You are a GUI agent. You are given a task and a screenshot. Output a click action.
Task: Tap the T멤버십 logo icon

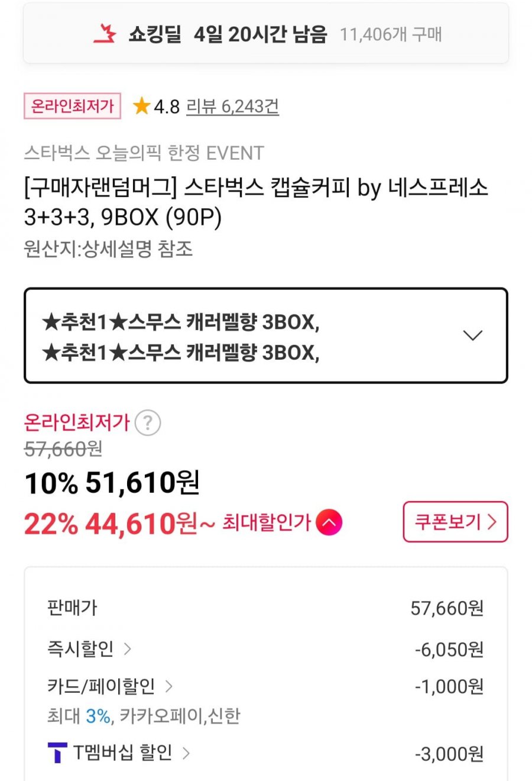click(x=57, y=753)
